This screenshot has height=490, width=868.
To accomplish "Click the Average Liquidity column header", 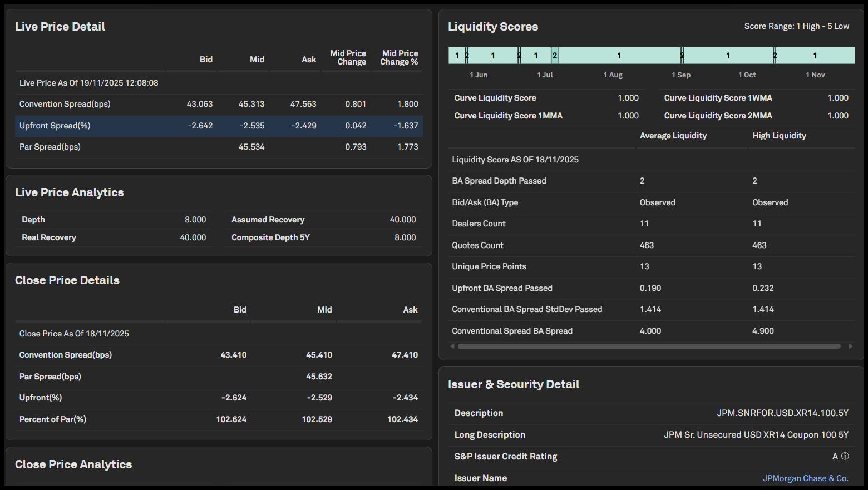I will tap(673, 136).
